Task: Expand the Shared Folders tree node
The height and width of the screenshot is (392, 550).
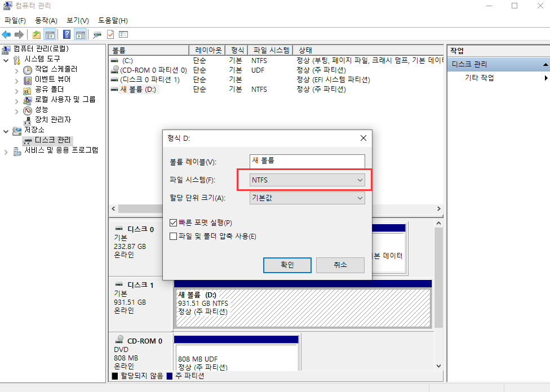Action: pos(16,91)
